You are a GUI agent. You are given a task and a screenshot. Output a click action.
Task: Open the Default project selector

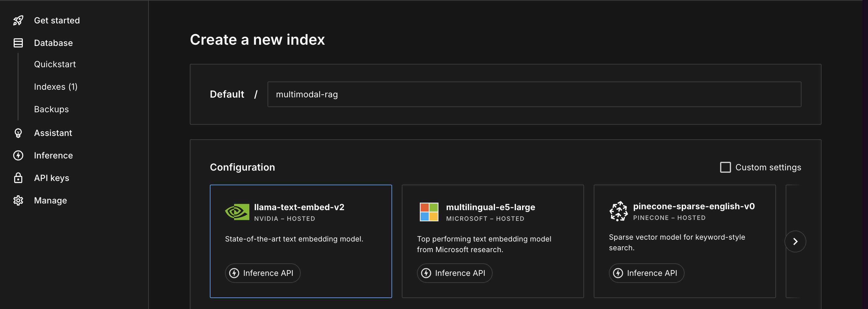227,94
